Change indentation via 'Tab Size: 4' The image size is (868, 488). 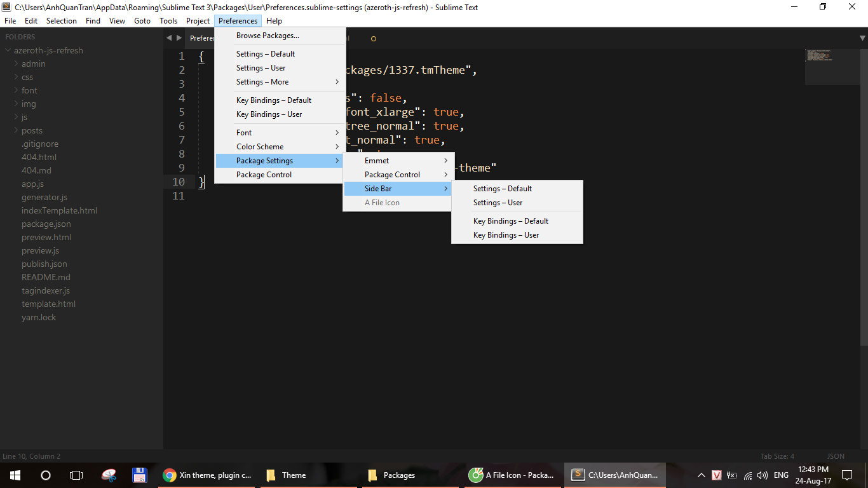(777, 456)
